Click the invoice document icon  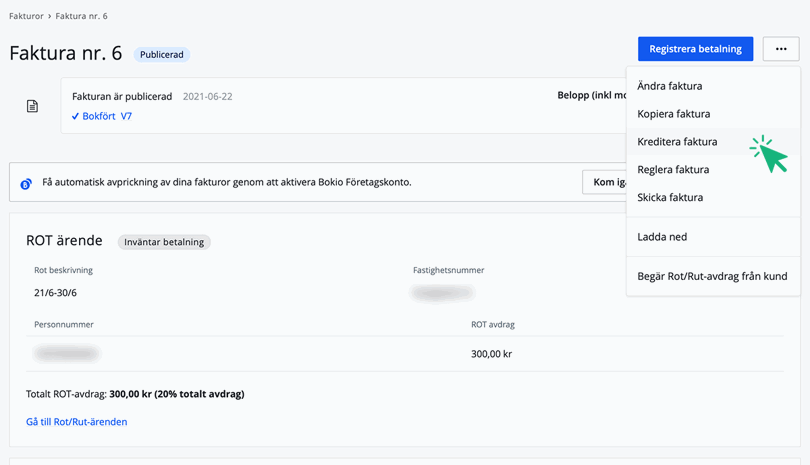pyautogui.click(x=32, y=106)
